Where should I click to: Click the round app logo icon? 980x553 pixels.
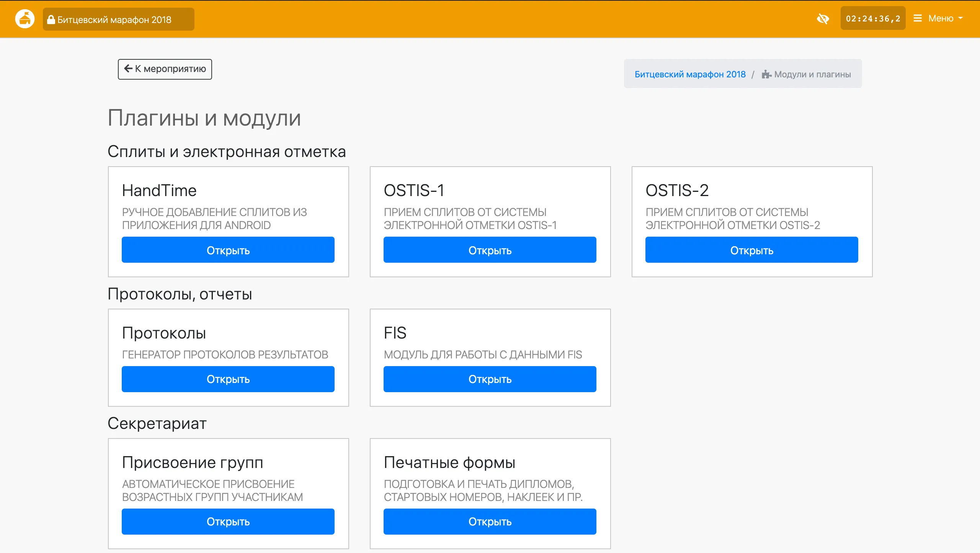click(x=25, y=19)
